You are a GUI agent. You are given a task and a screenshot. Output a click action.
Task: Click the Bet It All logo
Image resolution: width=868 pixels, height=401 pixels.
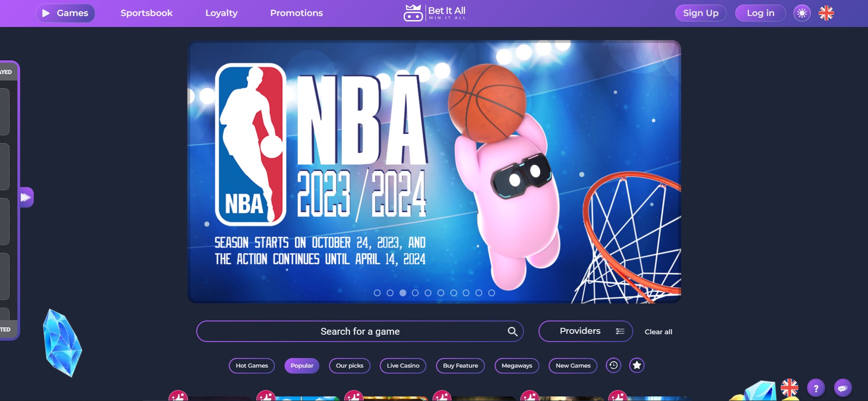pos(435,13)
